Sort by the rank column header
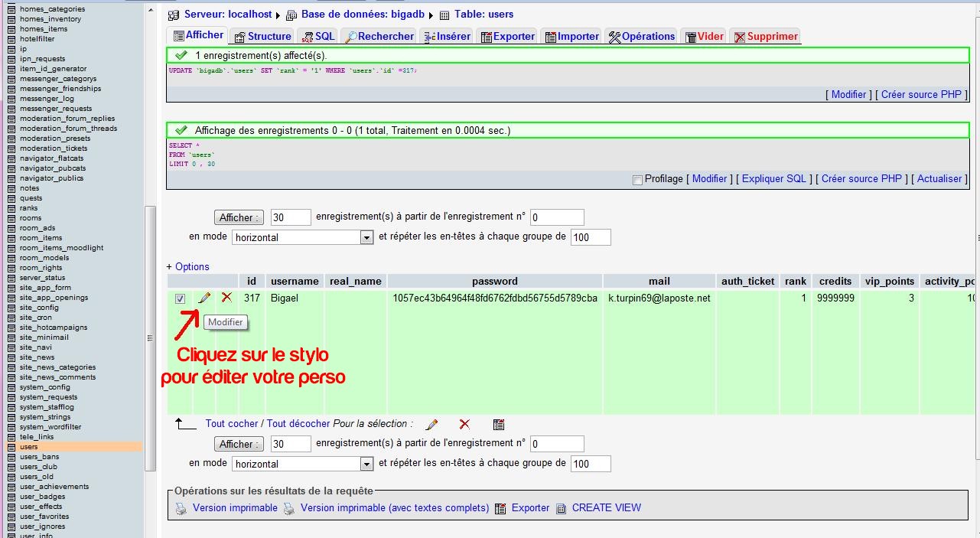980x538 pixels. (x=796, y=281)
